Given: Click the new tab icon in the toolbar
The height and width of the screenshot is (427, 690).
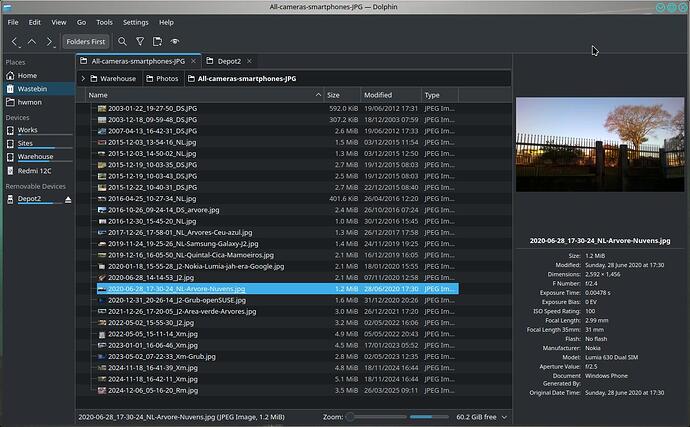Looking at the screenshot, I should 157,42.
